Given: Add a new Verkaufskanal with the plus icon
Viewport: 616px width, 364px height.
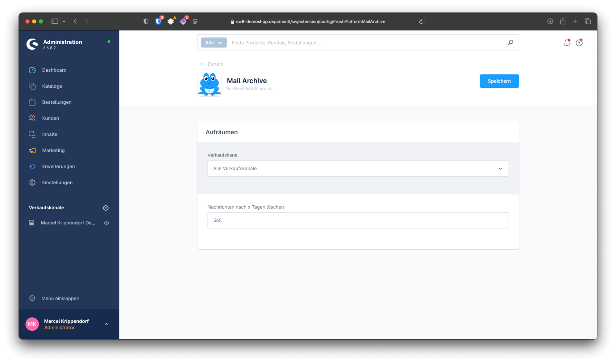Looking at the screenshot, I should (106, 207).
